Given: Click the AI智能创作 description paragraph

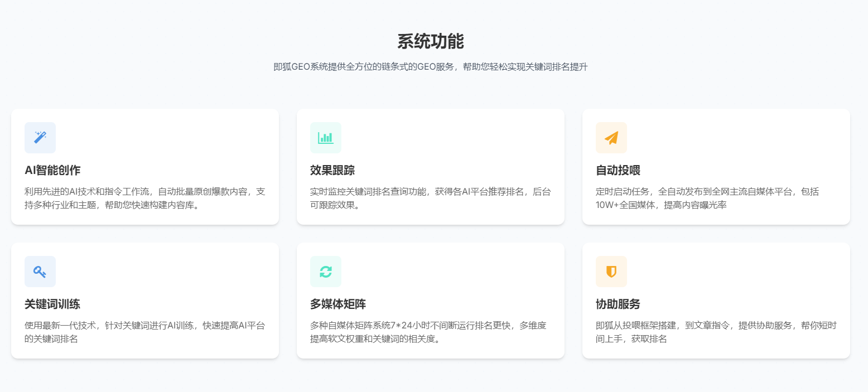Looking at the screenshot, I should point(145,198).
